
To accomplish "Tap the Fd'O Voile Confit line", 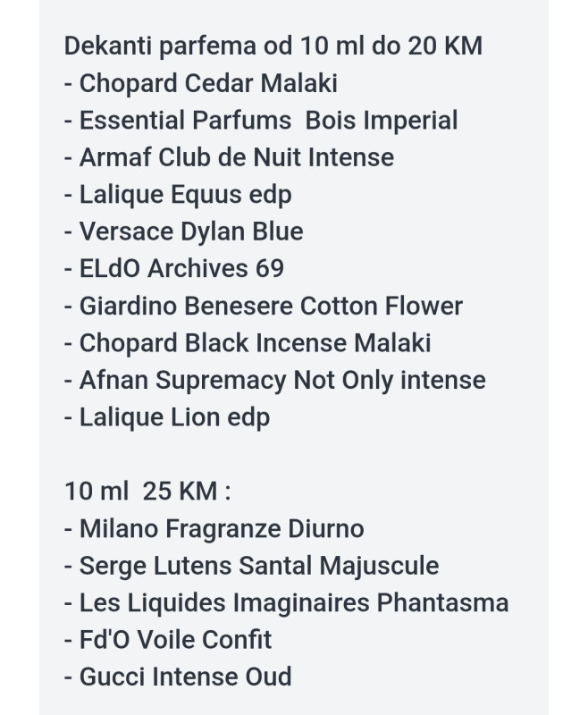I will pyautogui.click(x=168, y=640).
